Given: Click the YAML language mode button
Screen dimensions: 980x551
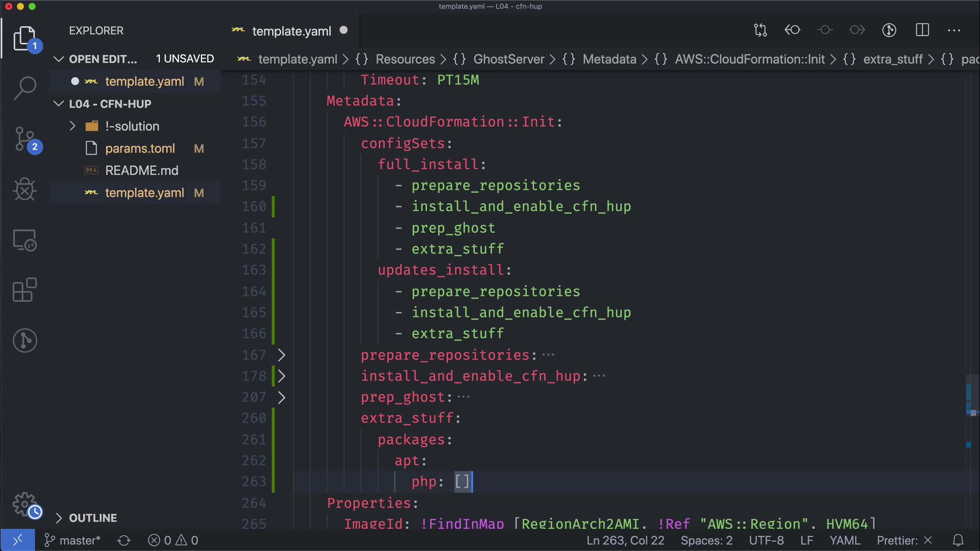Looking at the screenshot, I should point(845,540).
